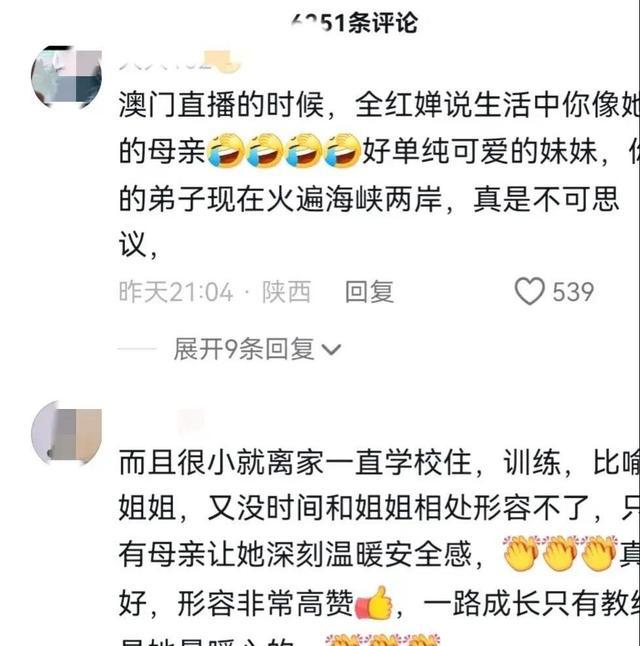
Task: Click first commenter's blurred username
Action: pos(179,62)
